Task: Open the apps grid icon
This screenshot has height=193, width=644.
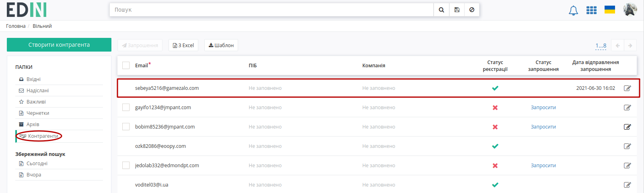Action: (591, 10)
